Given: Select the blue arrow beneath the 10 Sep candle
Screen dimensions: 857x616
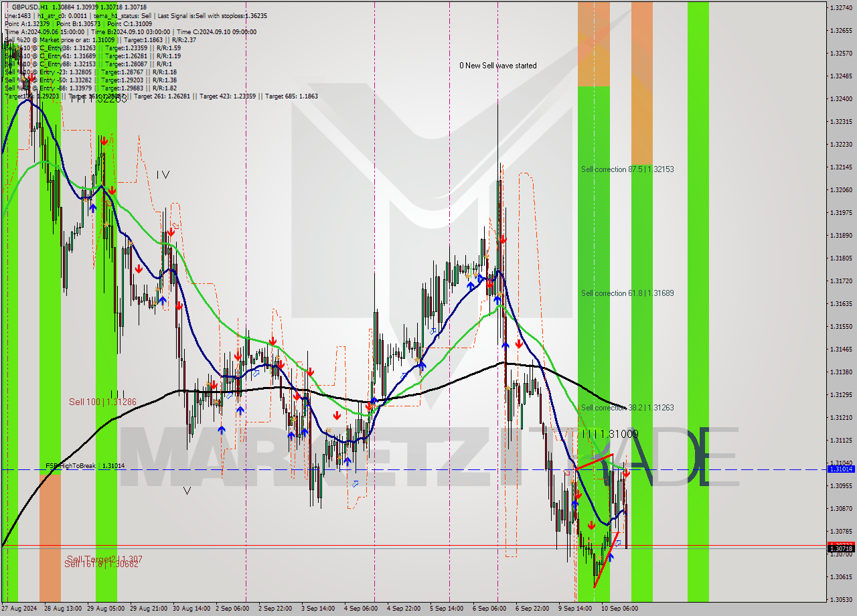Looking at the screenshot, I should [611, 556].
